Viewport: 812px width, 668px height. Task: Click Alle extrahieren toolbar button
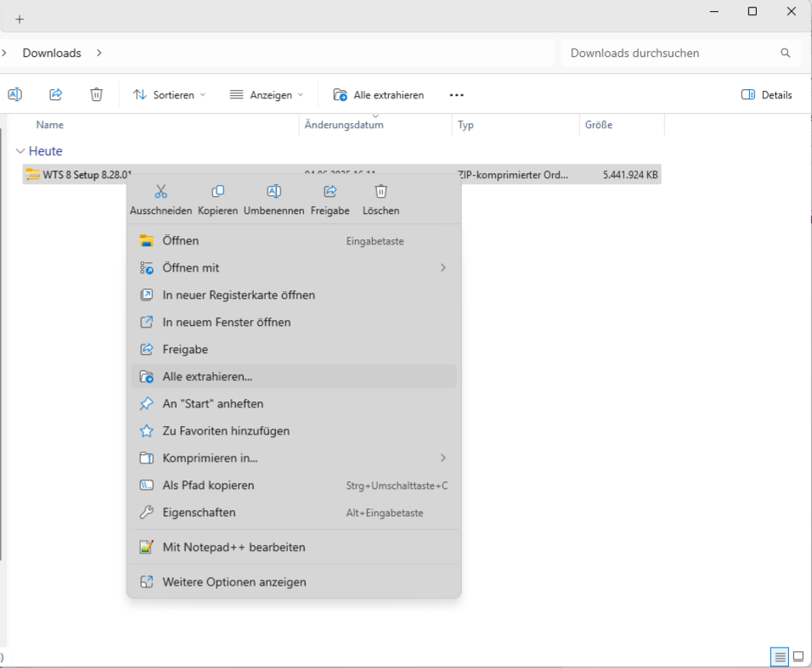(379, 95)
